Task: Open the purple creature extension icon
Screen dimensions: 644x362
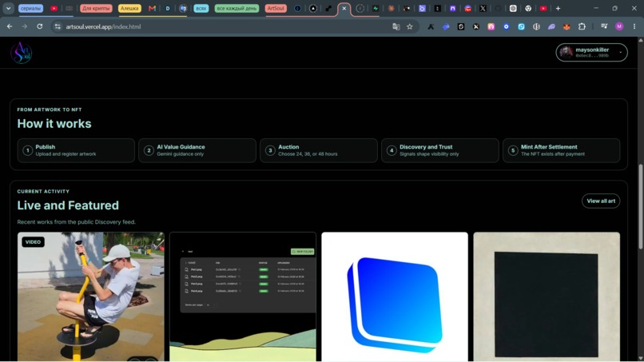Action: [551, 26]
